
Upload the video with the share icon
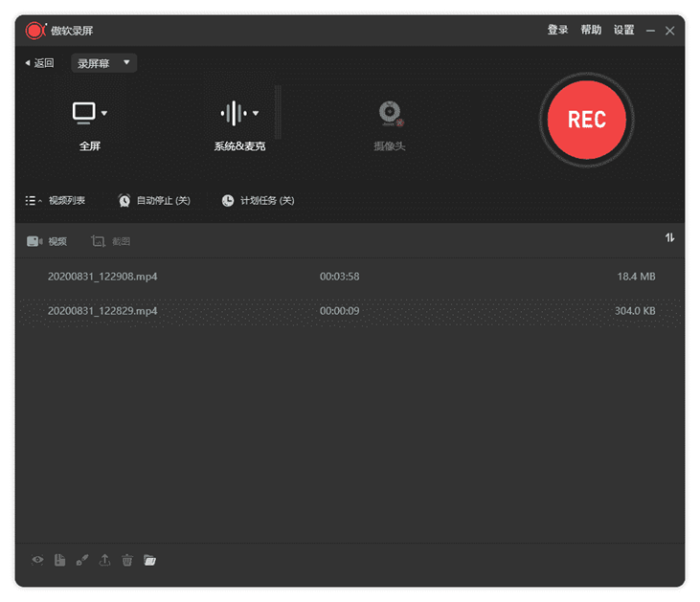104,560
